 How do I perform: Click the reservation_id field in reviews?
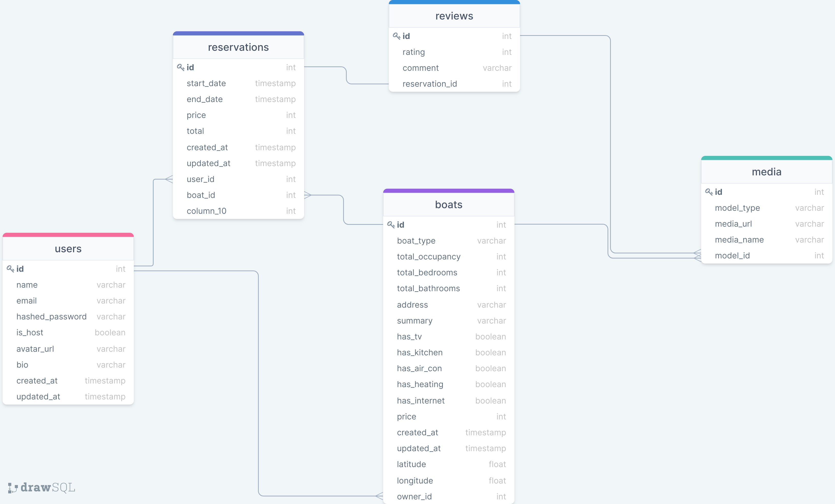(x=429, y=84)
